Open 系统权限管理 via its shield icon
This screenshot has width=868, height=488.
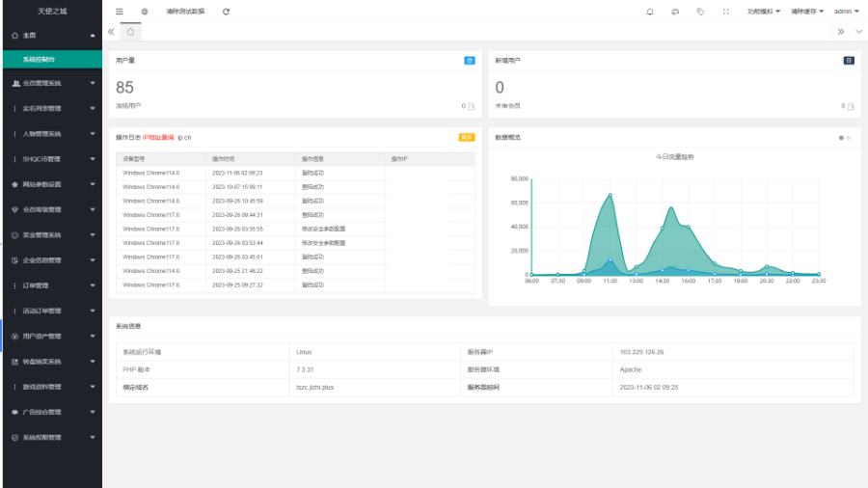[14, 438]
